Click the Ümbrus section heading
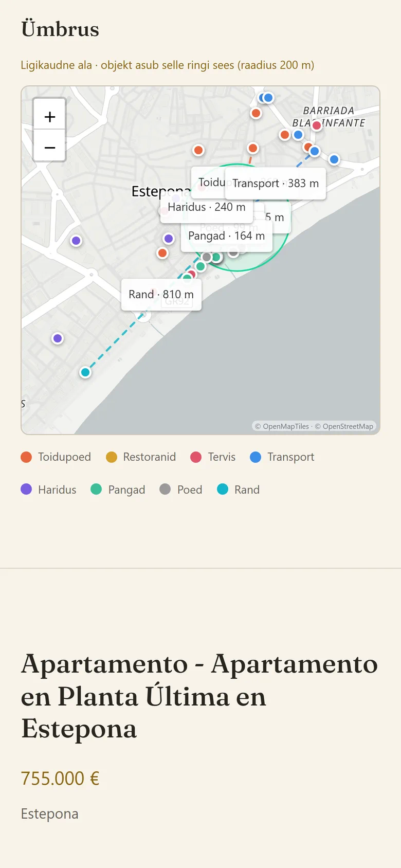The height and width of the screenshot is (868, 401). click(x=60, y=29)
